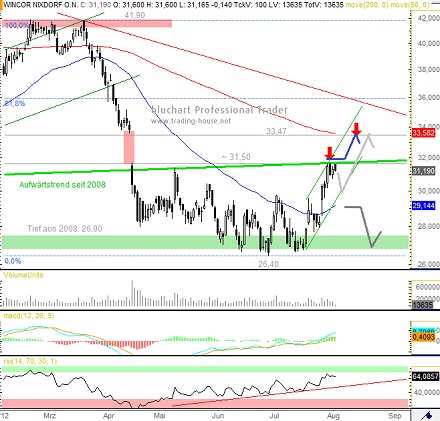
Task: Click the dark 31,190 last price tag
Action: (x=423, y=171)
